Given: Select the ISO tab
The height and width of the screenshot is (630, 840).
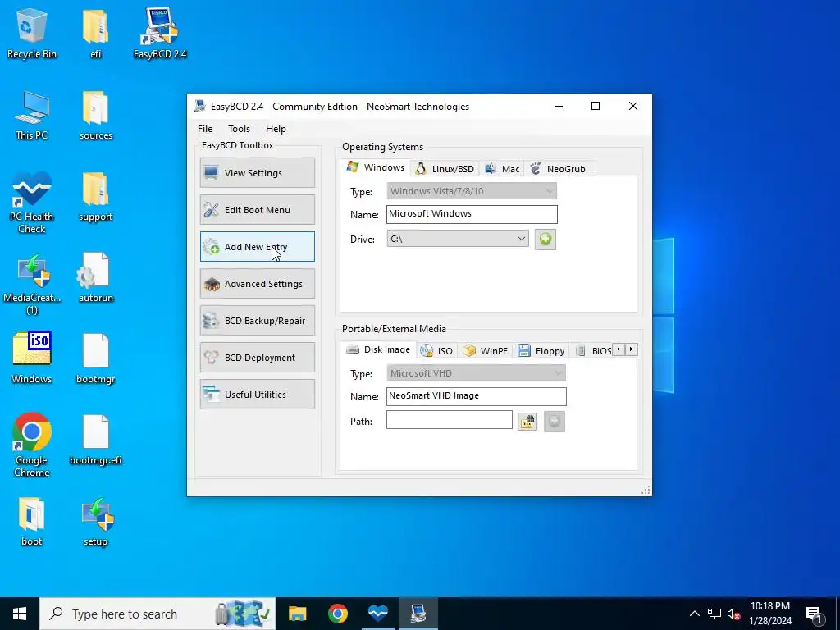Looking at the screenshot, I should tap(436, 351).
